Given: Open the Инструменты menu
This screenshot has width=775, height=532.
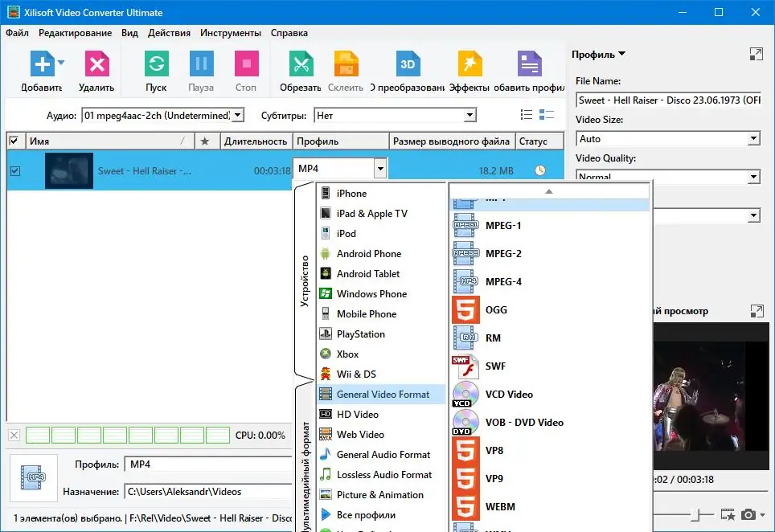Looking at the screenshot, I should 230,33.
